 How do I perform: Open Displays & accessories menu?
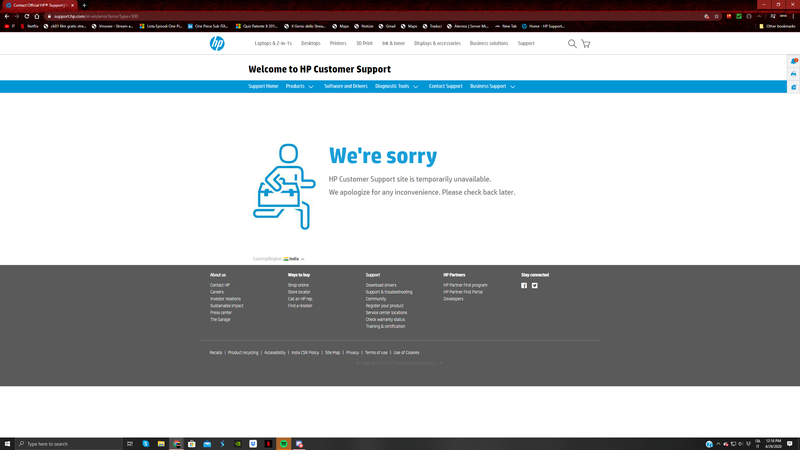(x=437, y=43)
